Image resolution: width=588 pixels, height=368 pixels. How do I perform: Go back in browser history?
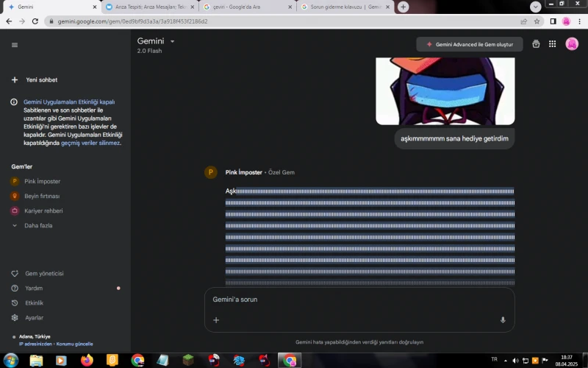[9, 21]
